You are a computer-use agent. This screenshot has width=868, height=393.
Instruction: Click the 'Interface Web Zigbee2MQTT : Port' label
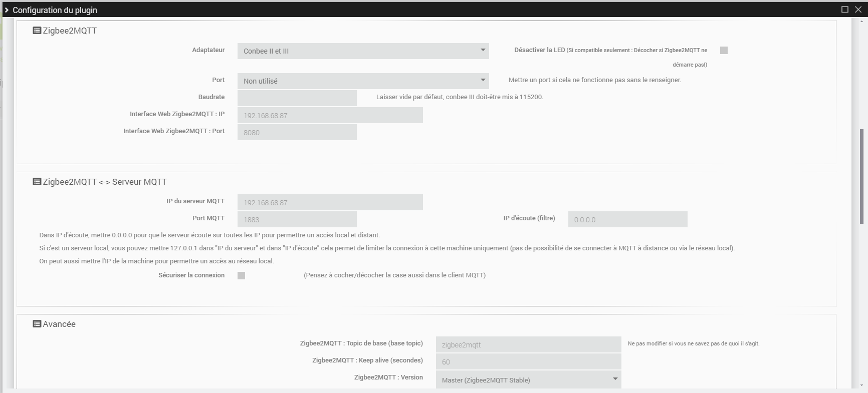coord(174,131)
